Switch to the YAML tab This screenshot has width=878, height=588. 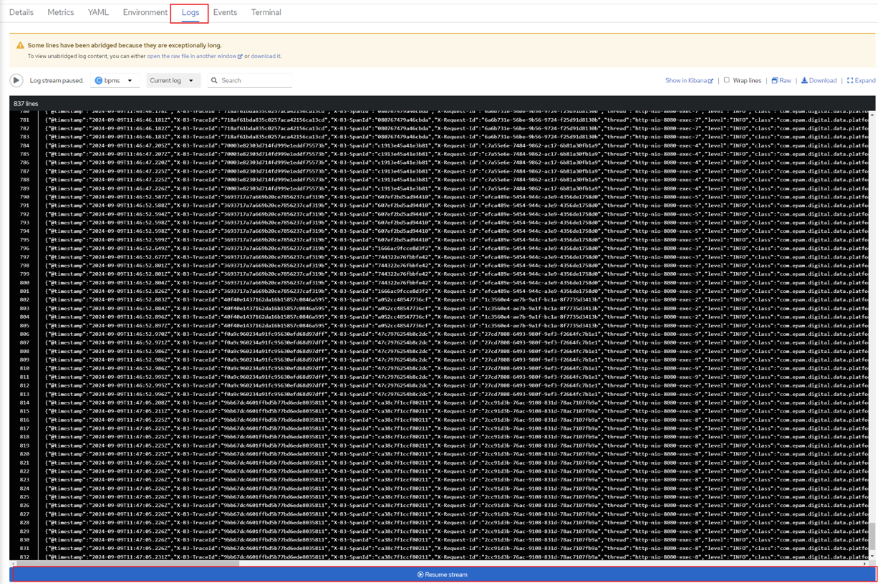(x=98, y=12)
